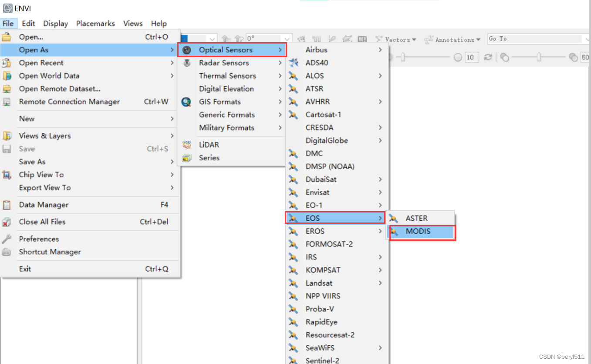Click the satellite icon beside ATSR

294,89
